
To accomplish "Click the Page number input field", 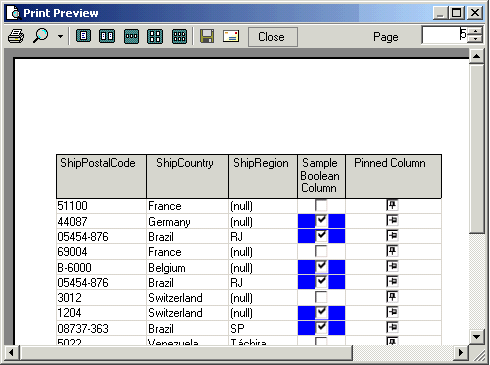I will pos(445,35).
